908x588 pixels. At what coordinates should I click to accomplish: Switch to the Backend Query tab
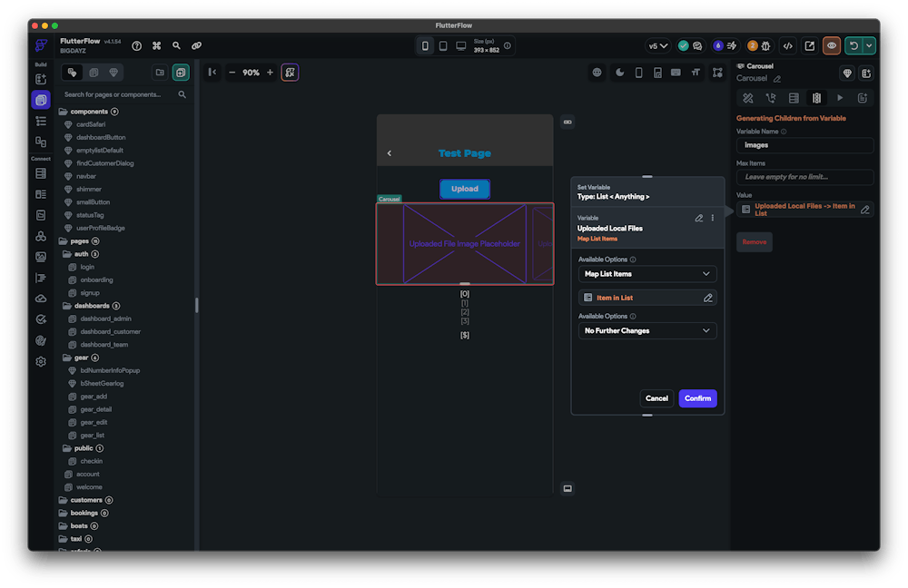(x=794, y=98)
